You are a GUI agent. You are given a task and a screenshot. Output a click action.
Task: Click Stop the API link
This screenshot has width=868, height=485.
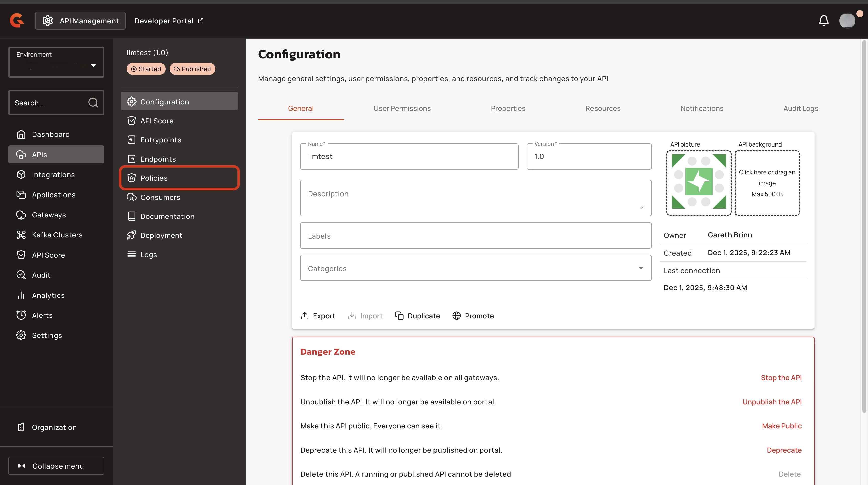781,377
